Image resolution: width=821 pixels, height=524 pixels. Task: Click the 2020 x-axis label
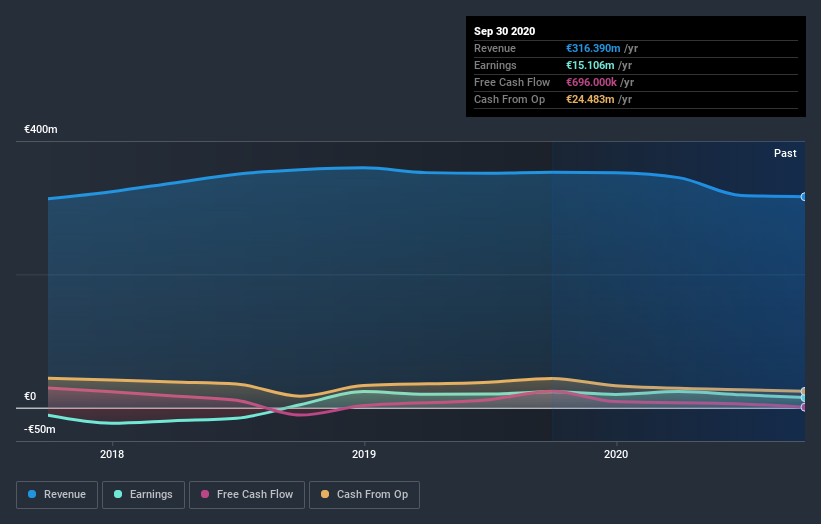point(616,454)
